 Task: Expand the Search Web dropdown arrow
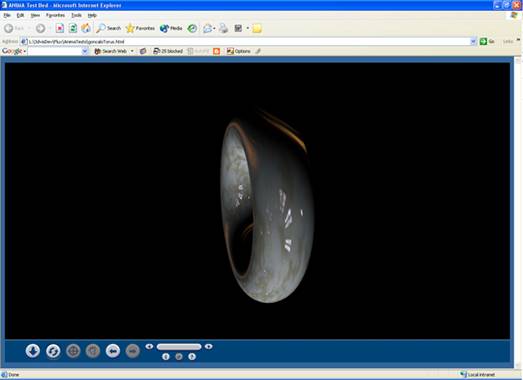pyautogui.click(x=132, y=51)
